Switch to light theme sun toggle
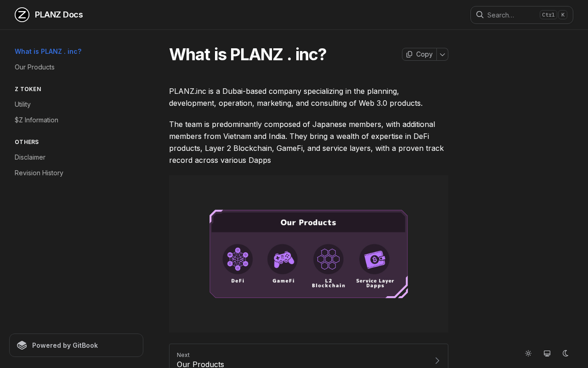Screen dimensions: 588x368 tap(528, 353)
